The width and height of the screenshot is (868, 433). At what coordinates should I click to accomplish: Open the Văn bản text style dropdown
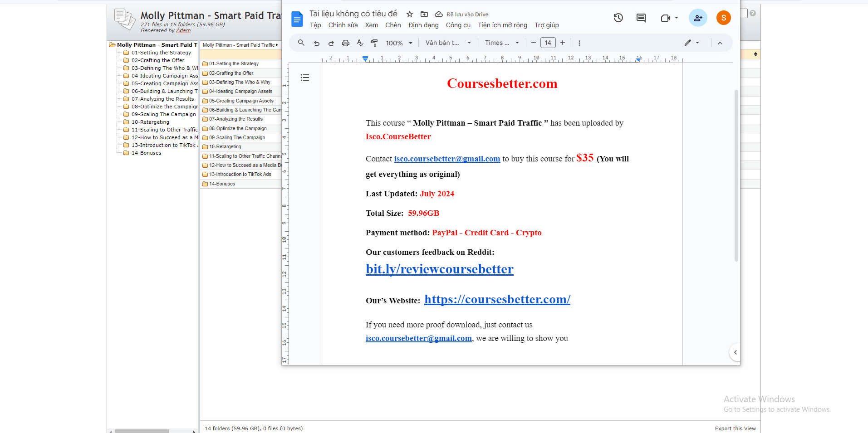[x=448, y=43]
